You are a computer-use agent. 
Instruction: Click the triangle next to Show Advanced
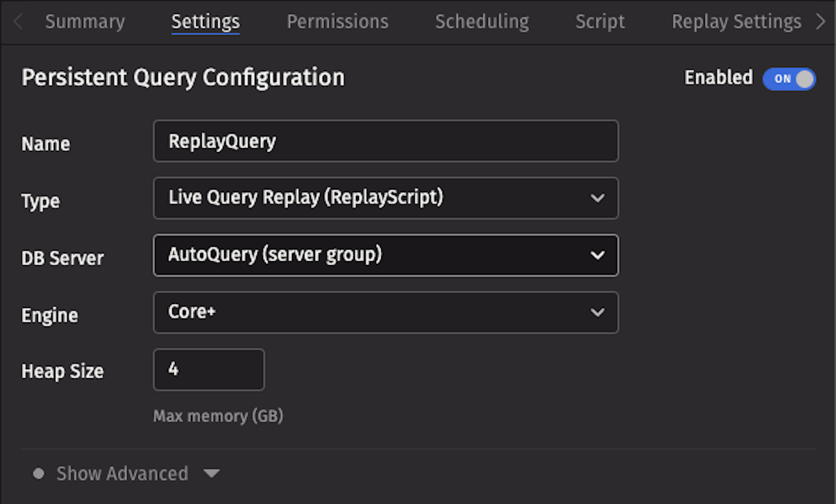click(x=211, y=474)
